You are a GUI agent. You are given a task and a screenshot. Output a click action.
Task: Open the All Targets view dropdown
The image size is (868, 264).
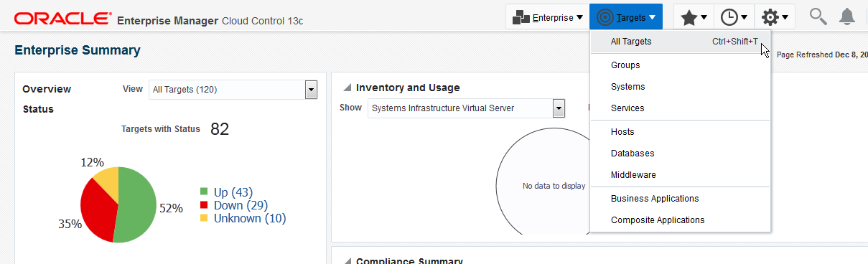point(311,90)
